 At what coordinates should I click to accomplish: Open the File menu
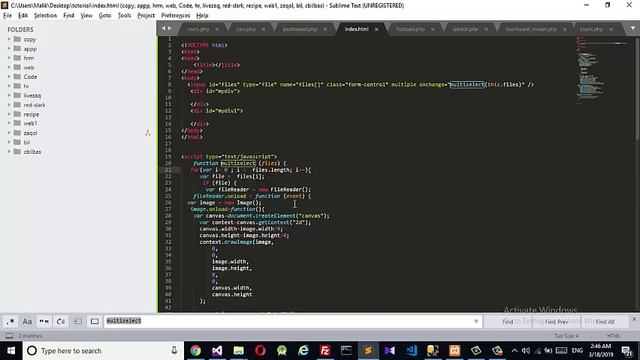(7, 16)
